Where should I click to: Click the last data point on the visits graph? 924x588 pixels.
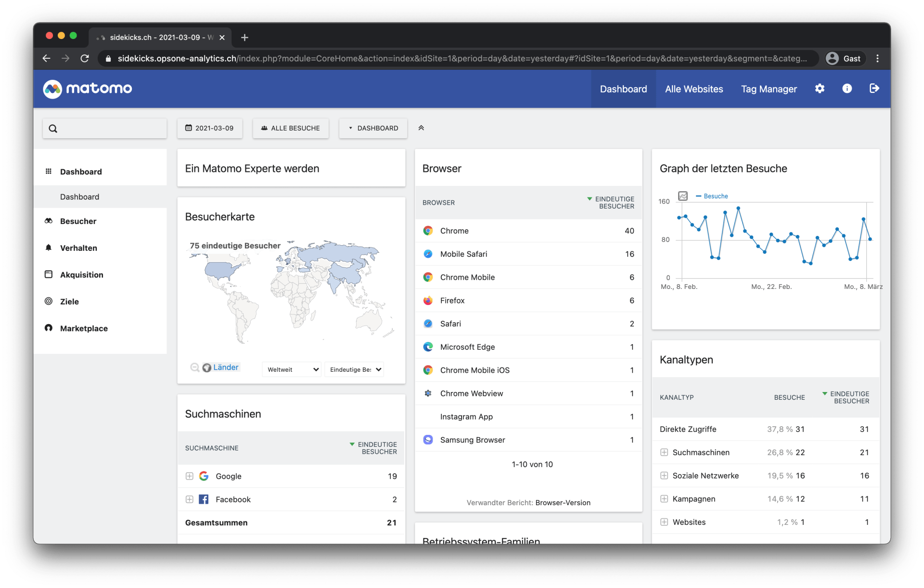click(870, 239)
